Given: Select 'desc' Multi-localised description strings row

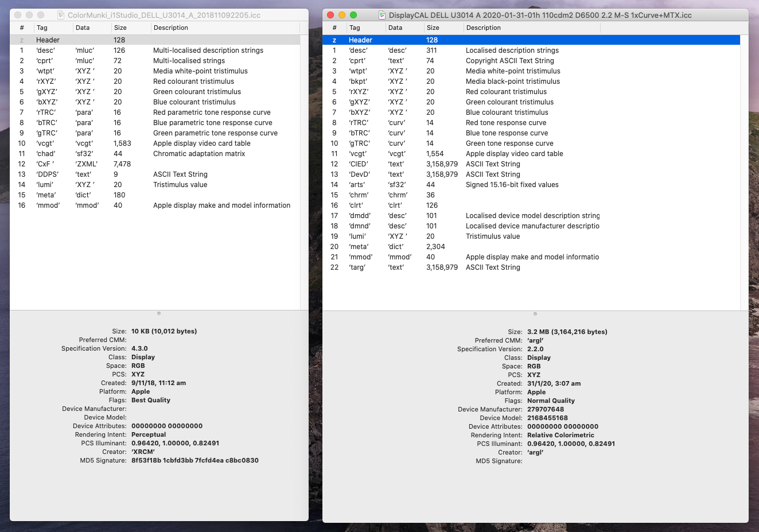Looking at the screenshot, I should tap(155, 51).
